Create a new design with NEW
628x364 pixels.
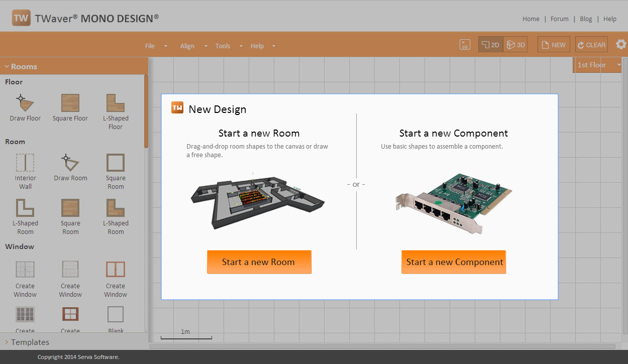pos(554,45)
